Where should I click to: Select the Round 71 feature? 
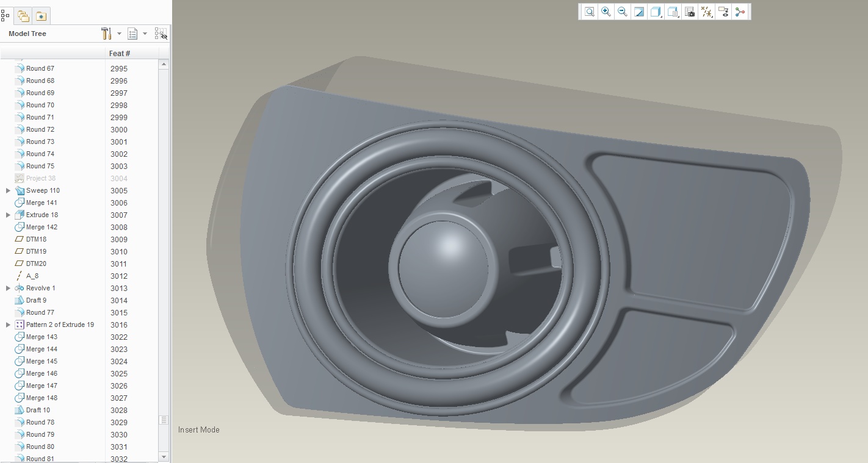pos(40,117)
